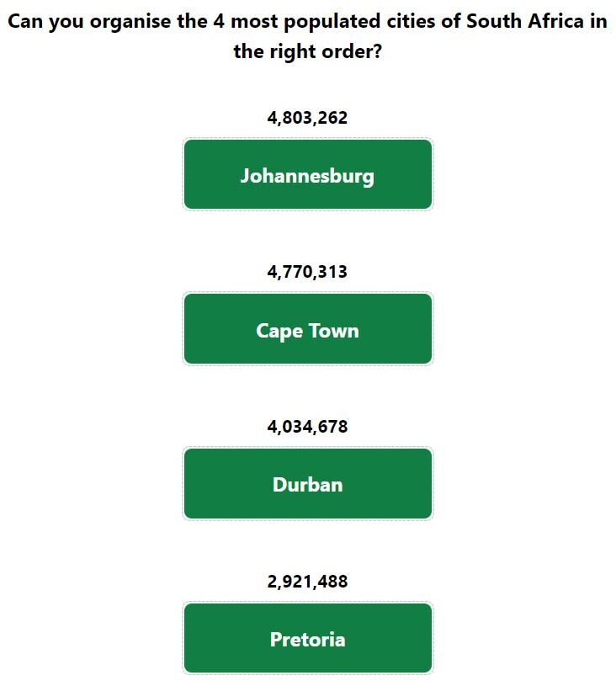This screenshot has width=616, height=686.
Task: Click 'the right order?' heading line
Action: 307,51
